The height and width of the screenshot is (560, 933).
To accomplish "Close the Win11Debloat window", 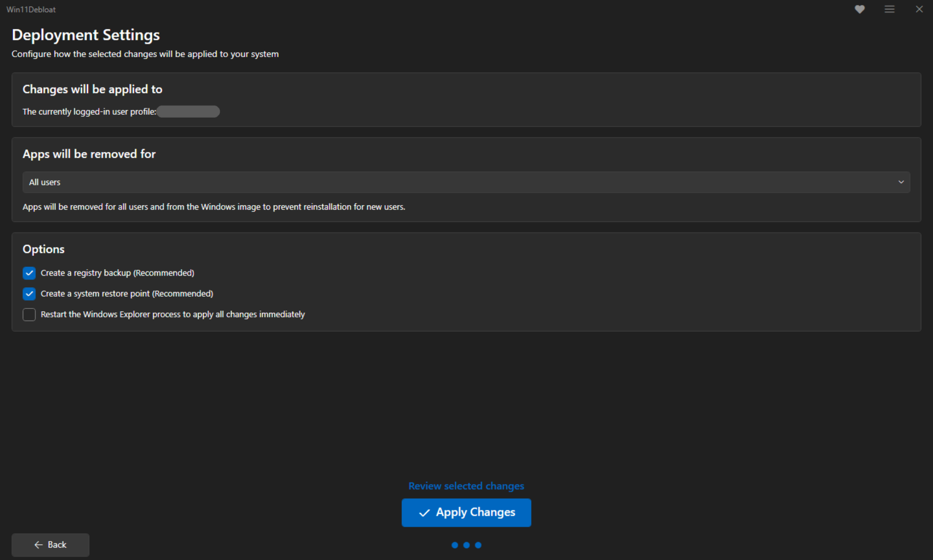I will click(x=919, y=9).
